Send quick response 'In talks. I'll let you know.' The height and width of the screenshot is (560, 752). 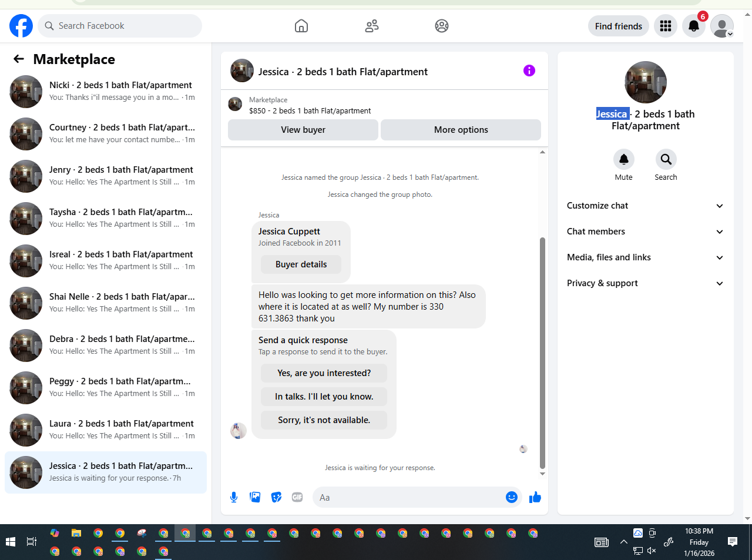pyautogui.click(x=324, y=397)
